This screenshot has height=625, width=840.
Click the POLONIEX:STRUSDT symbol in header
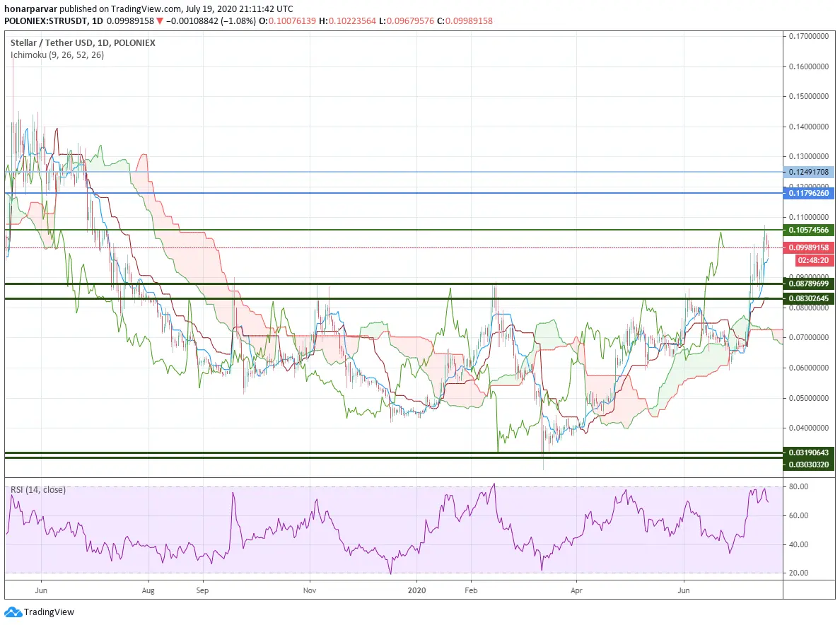[46, 21]
